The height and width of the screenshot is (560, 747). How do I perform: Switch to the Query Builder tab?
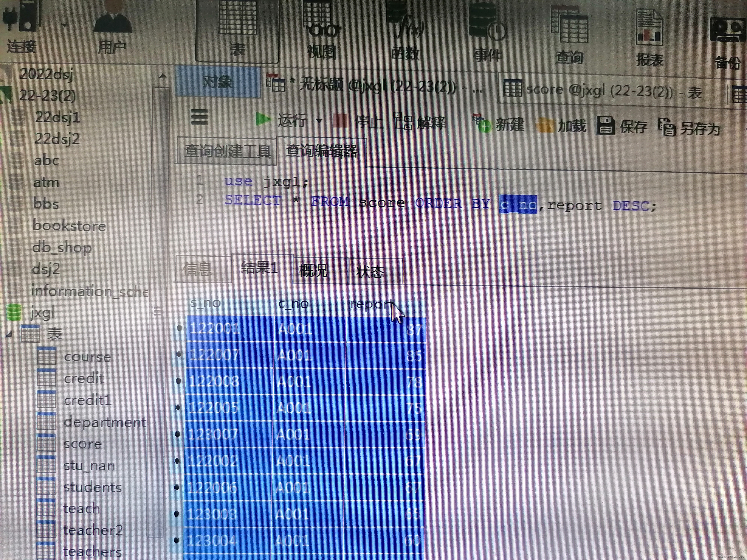click(x=227, y=151)
